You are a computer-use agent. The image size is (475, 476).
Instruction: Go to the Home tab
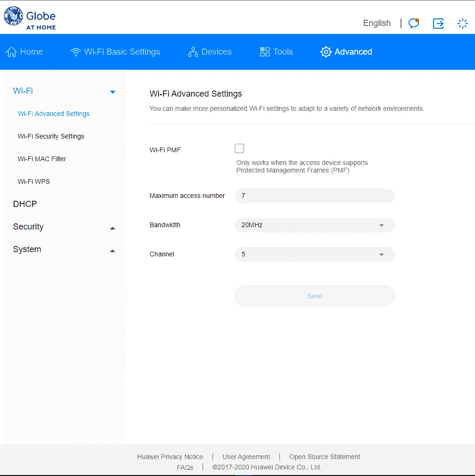[x=24, y=52]
